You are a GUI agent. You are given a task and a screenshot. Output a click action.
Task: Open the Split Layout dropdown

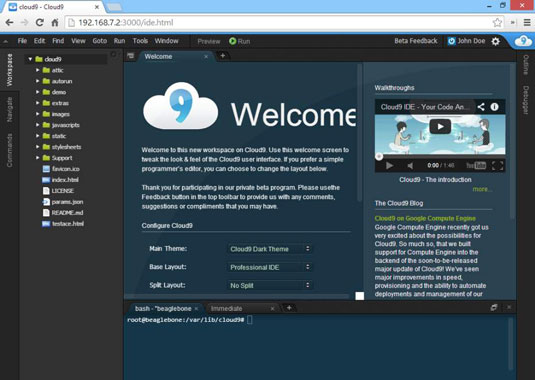269,285
